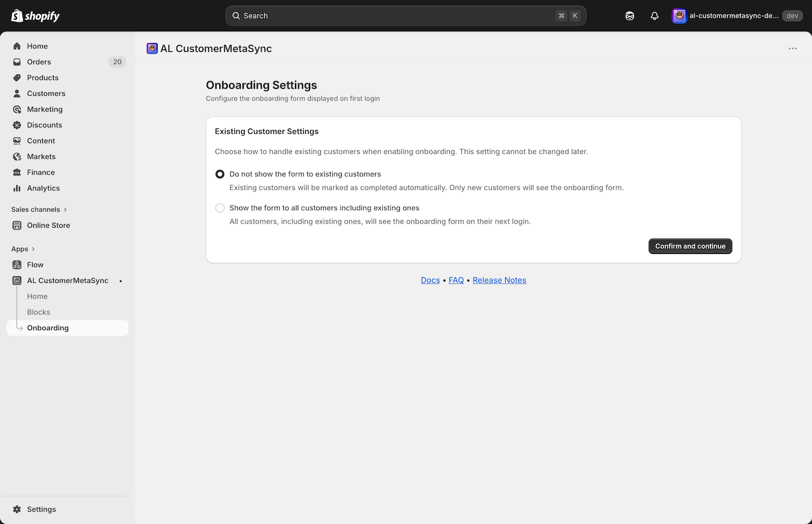Click the Products tag icon
This screenshot has width=812, height=524.
(17, 78)
